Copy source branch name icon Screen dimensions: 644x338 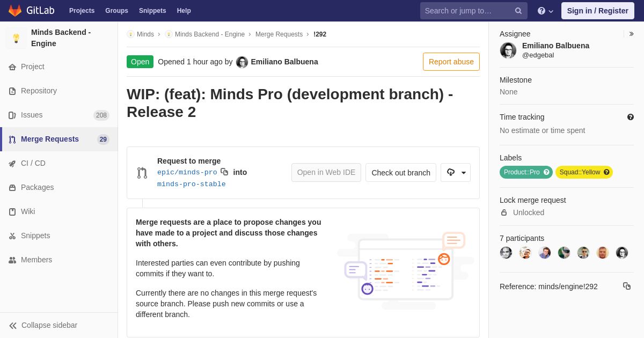pos(224,172)
